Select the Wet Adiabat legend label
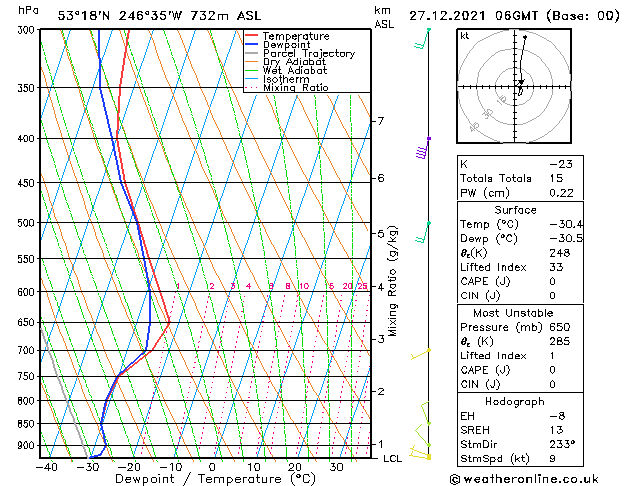The width and height of the screenshot is (629, 486). pyautogui.click(x=295, y=71)
